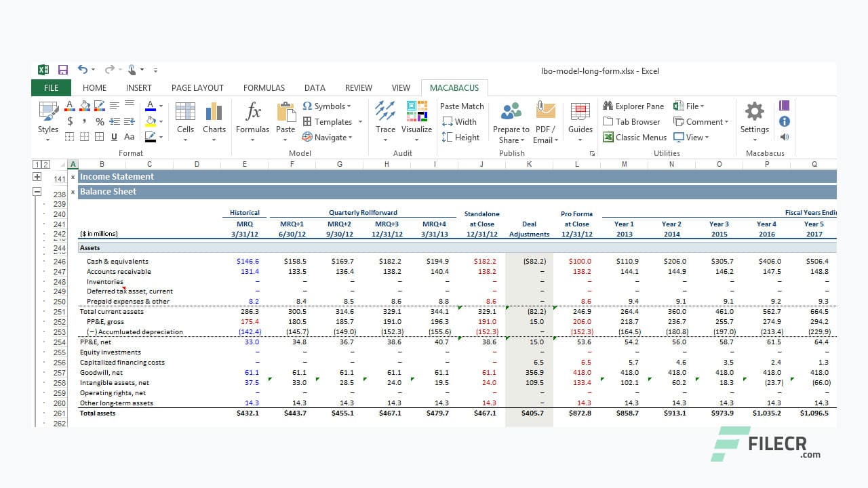This screenshot has height=488, width=868.
Task: Open the Templates dropdown arrow
Action: (x=361, y=121)
